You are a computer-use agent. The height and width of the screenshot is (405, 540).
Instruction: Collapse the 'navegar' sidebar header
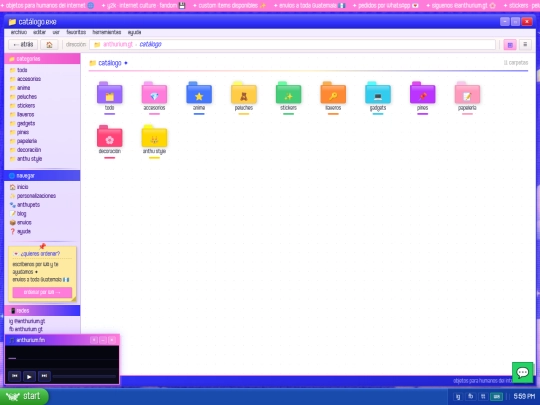[x=42, y=176]
